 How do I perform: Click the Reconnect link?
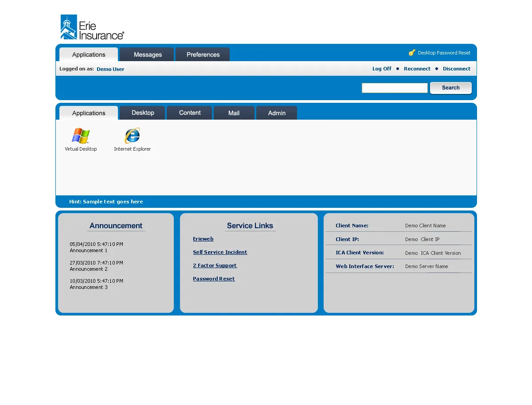point(417,69)
